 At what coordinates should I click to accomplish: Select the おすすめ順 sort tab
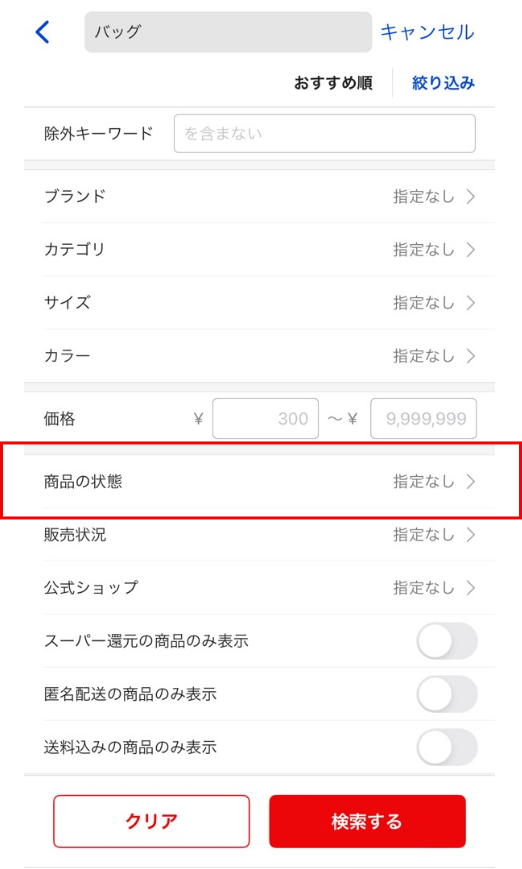pyautogui.click(x=333, y=83)
